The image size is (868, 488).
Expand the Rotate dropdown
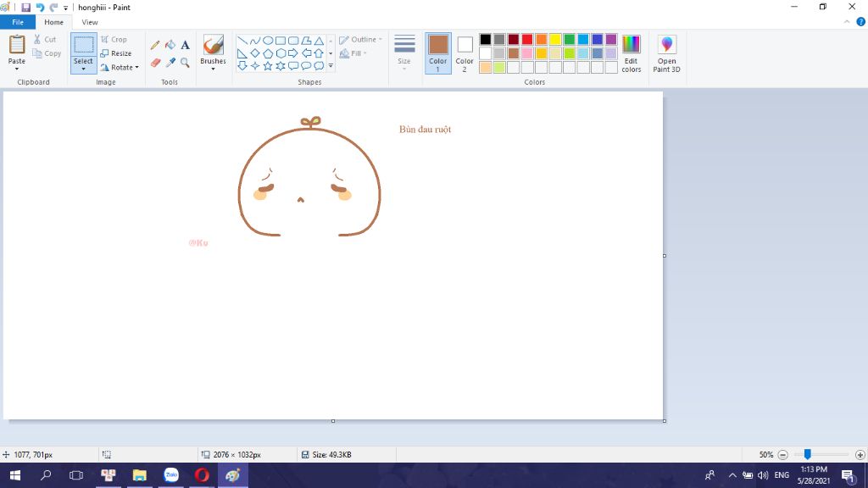pos(136,67)
